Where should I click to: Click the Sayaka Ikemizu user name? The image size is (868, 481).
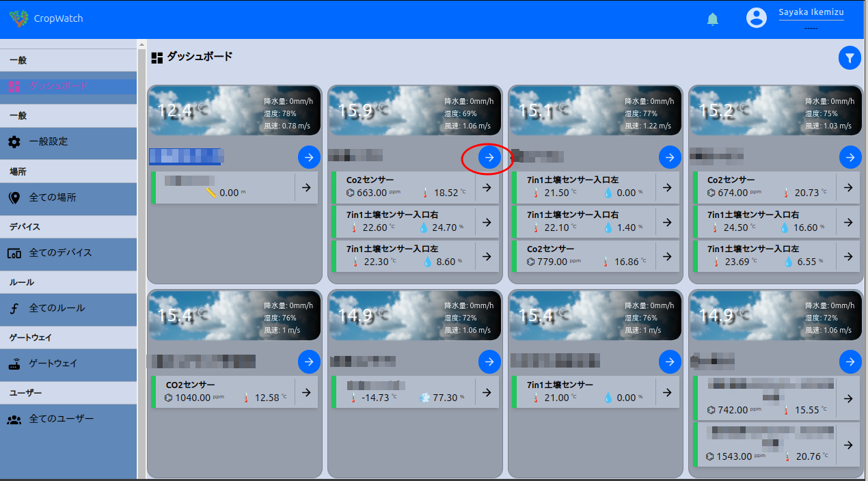(x=811, y=13)
